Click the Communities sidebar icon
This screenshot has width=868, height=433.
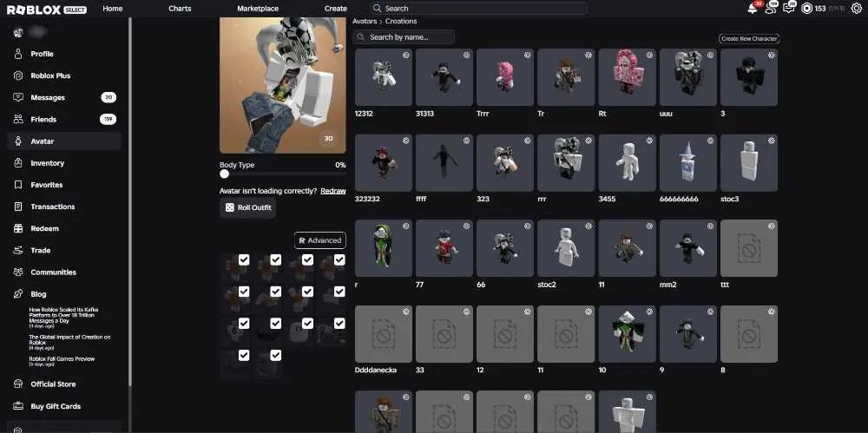tap(18, 272)
